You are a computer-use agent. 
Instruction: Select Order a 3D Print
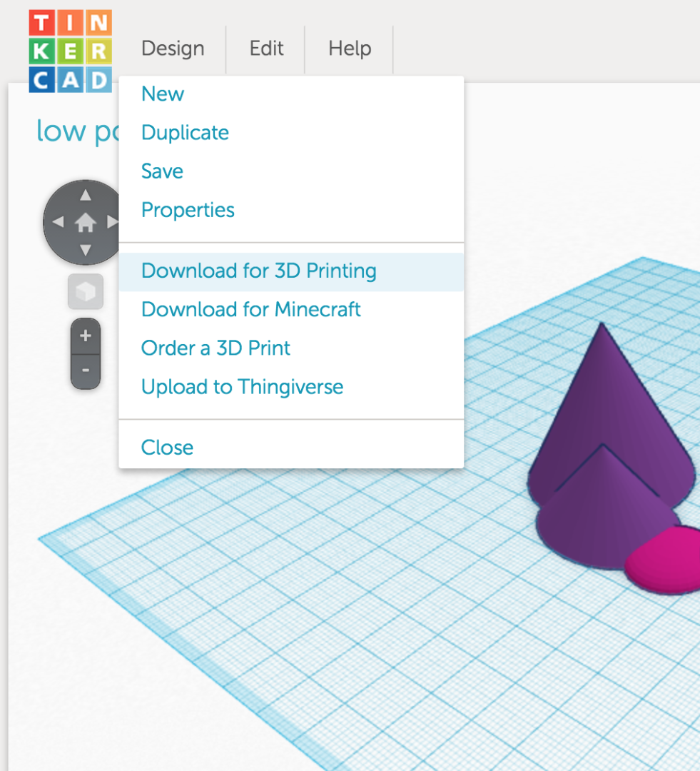click(291, 348)
